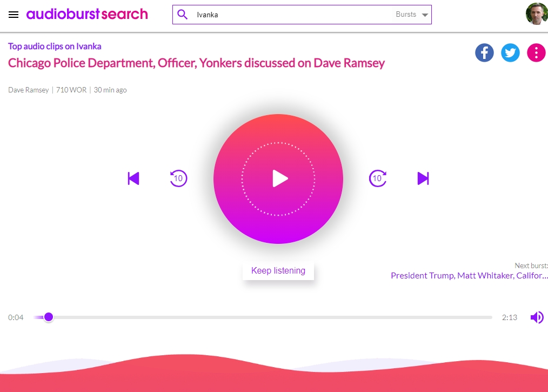Click the Dave Ramsey show name

click(x=28, y=90)
